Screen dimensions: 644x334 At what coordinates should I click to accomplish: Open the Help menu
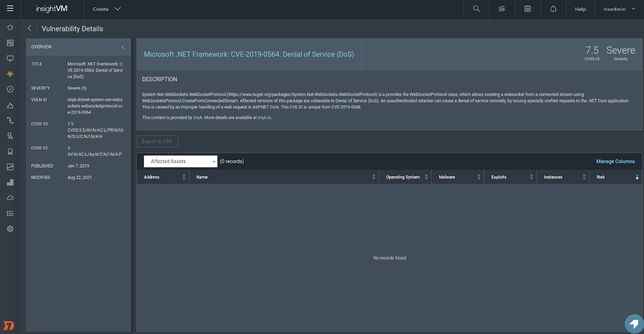580,9
